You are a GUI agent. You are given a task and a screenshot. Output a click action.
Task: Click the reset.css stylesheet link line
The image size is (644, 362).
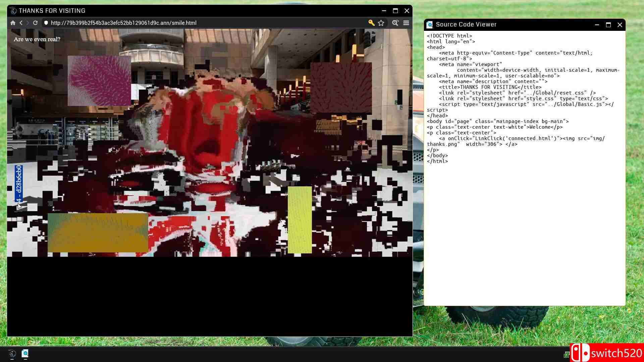(517, 93)
